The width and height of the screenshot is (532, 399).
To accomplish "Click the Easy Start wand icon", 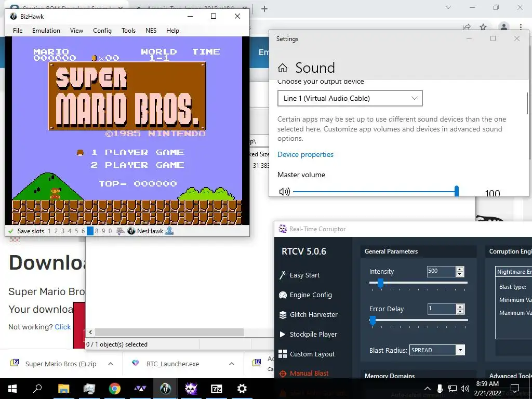I will (x=282, y=275).
